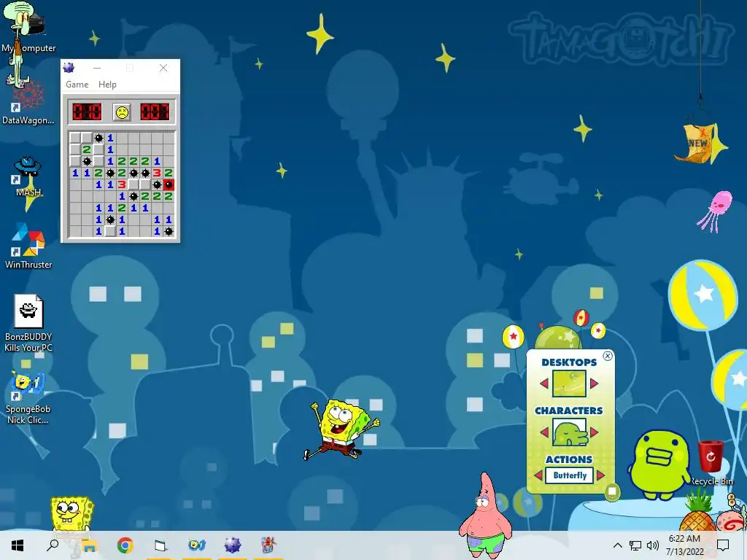The width and height of the screenshot is (747, 560).
Task: Select the Recycle Bin desktop icon
Action: pos(711,462)
